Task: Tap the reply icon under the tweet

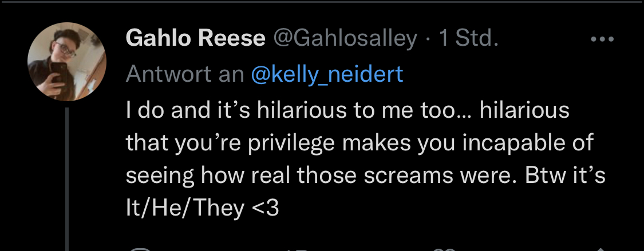Action: click(142, 249)
